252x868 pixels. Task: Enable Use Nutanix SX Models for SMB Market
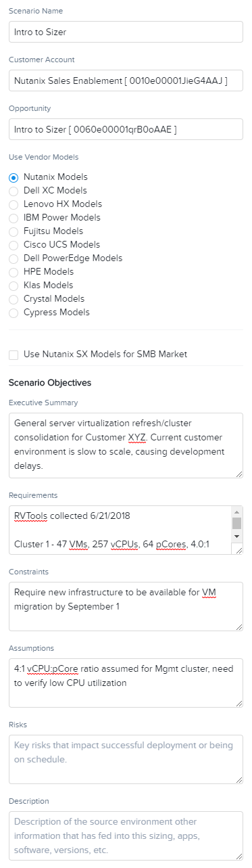pyautogui.click(x=14, y=355)
